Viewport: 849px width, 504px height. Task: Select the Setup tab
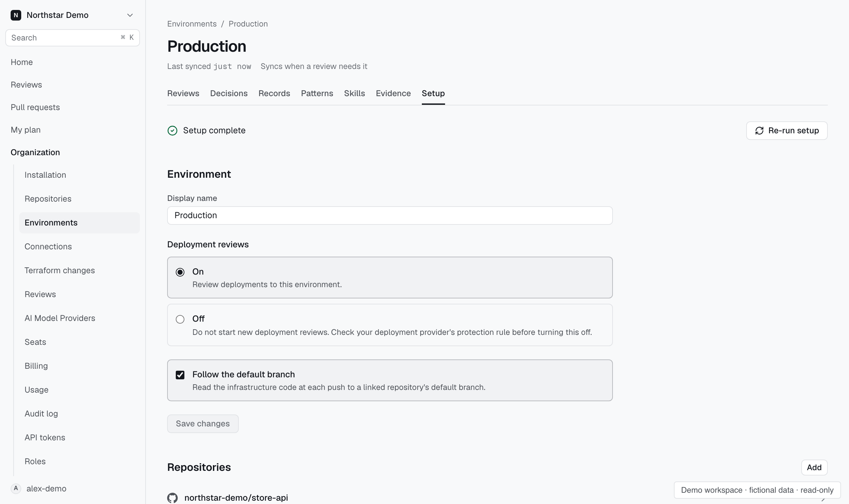pos(433,94)
